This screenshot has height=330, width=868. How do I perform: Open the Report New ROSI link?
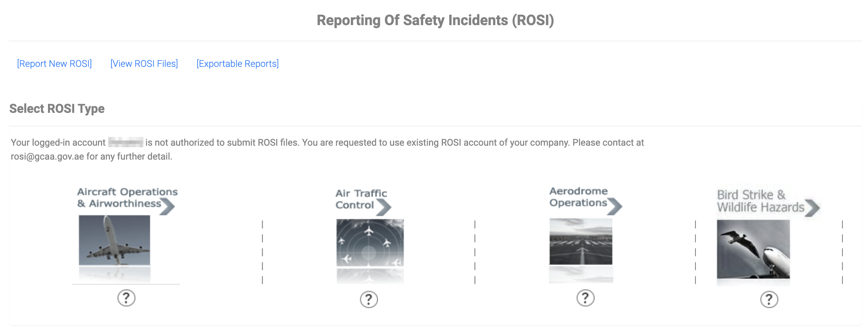point(55,64)
